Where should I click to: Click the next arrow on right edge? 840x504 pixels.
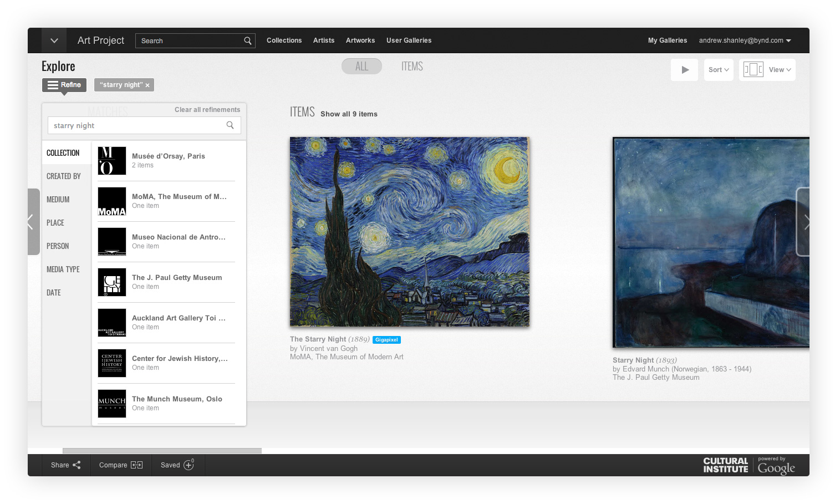(803, 222)
